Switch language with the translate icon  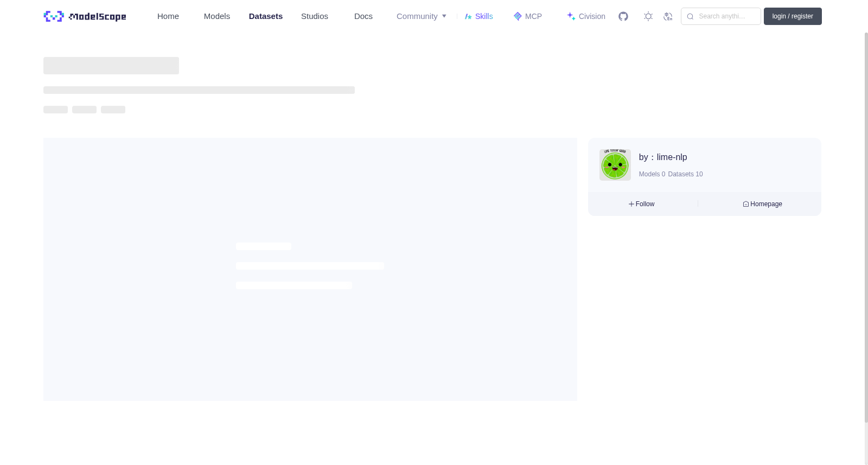[668, 16]
